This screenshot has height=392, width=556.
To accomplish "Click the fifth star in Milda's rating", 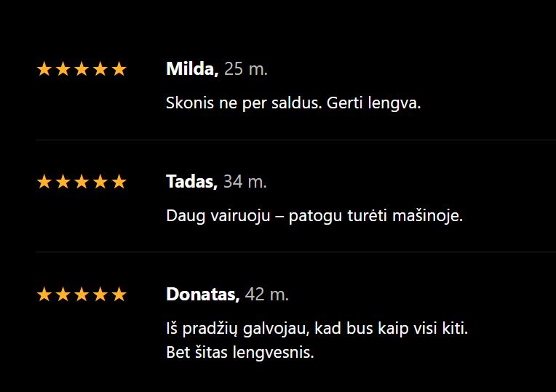I will pos(119,70).
